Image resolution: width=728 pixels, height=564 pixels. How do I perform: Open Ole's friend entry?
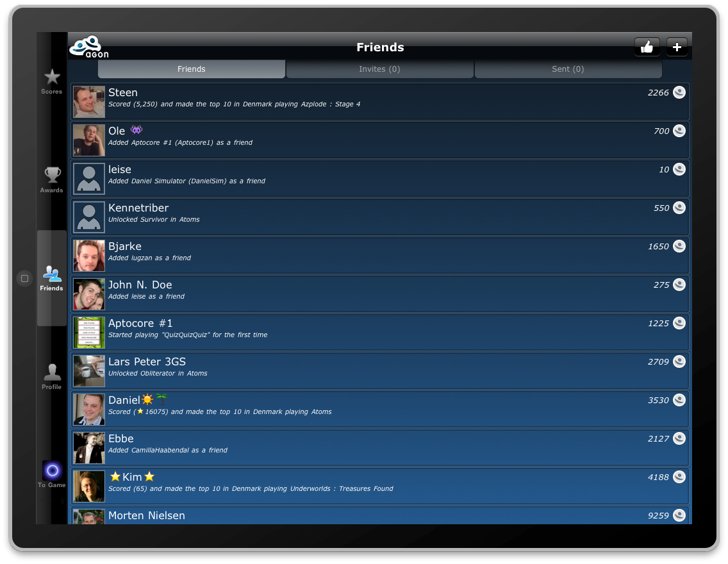380,140
